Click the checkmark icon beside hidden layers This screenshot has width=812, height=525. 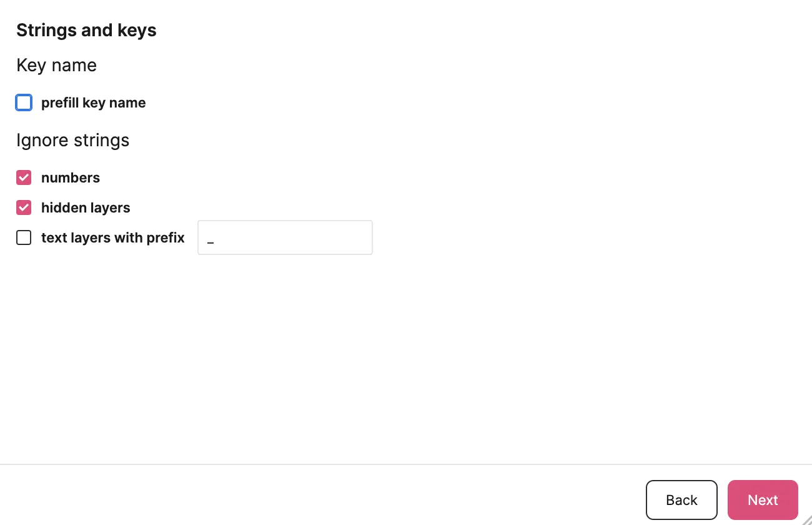tap(24, 207)
